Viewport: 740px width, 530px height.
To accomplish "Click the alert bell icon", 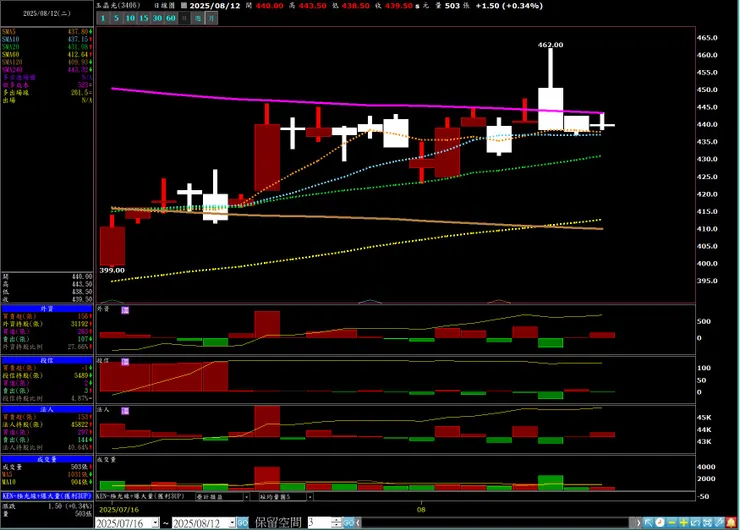I will pyautogui.click(x=731, y=522).
